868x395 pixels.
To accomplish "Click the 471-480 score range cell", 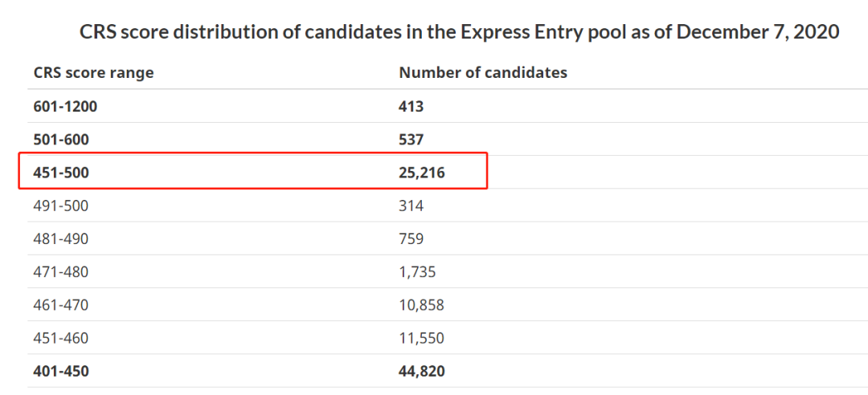I will pos(61,272).
